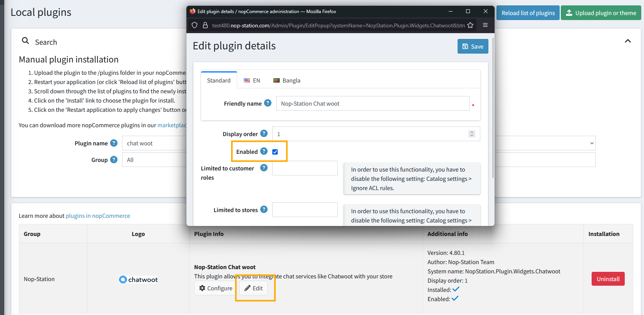
Task: Click the Search magnifier icon
Action: click(x=25, y=41)
